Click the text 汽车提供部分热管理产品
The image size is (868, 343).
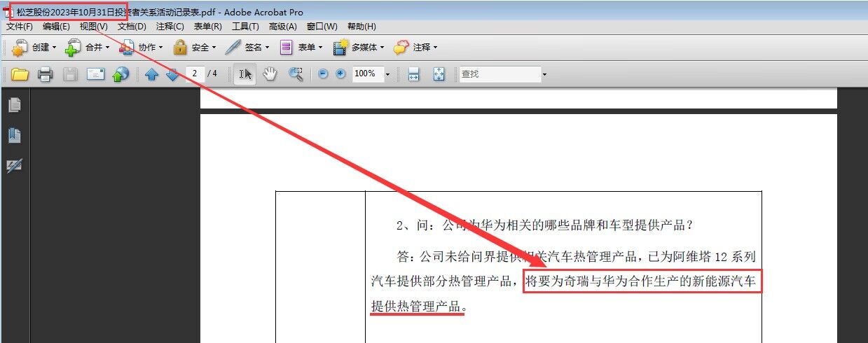[444, 281]
